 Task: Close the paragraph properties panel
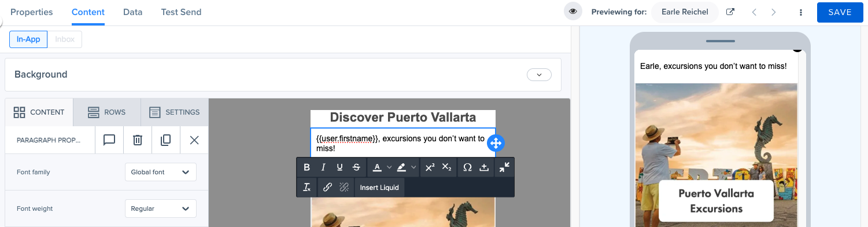tap(194, 140)
